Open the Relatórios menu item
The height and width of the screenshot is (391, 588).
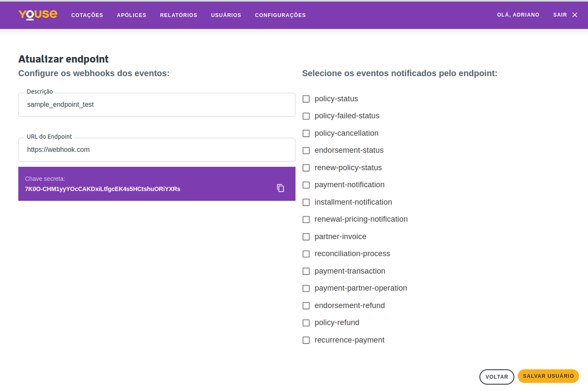[179, 15]
